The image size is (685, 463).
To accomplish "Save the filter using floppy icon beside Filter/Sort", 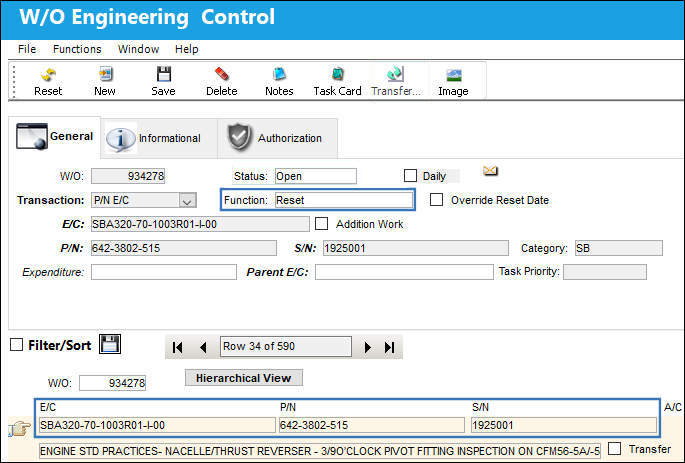I will click(x=110, y=344).
